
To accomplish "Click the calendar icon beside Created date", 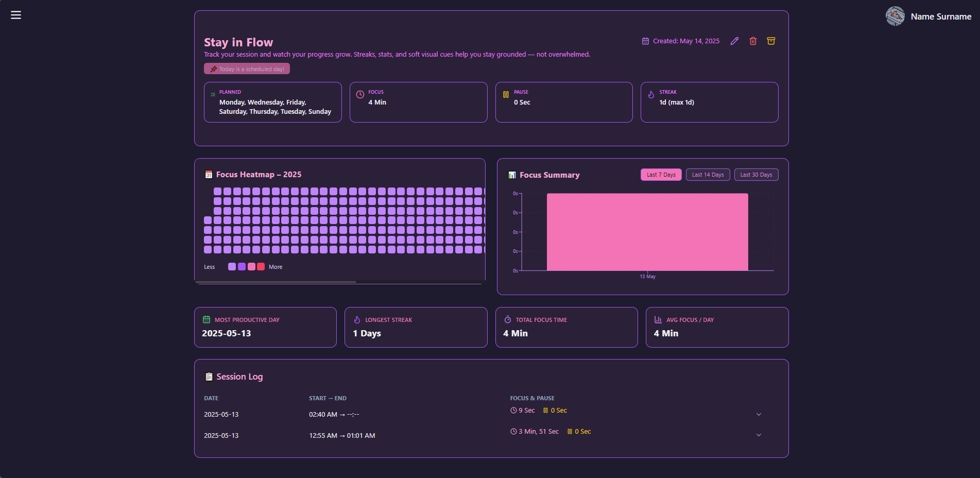I will 645,41.
